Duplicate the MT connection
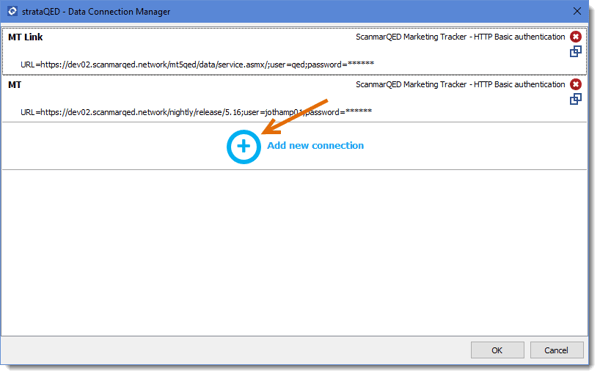600x376 pixels. point(576,99)
